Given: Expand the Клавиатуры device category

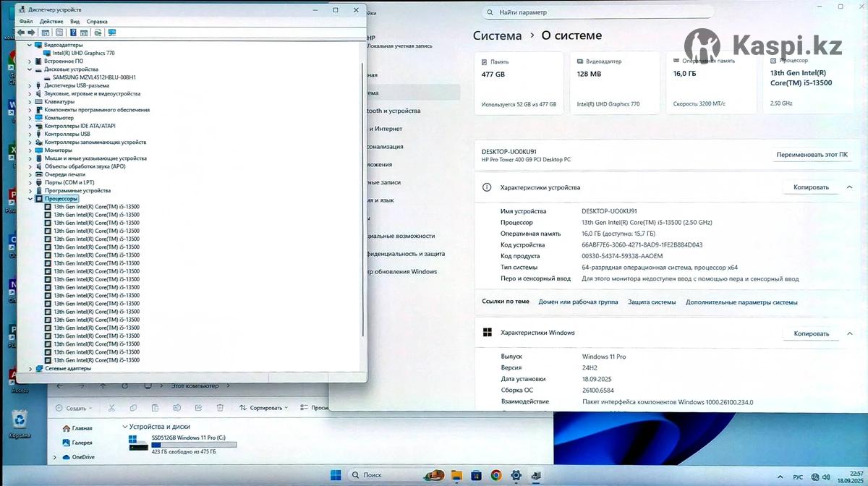Looking at the screenshot, I should click(x=30, y=102).
